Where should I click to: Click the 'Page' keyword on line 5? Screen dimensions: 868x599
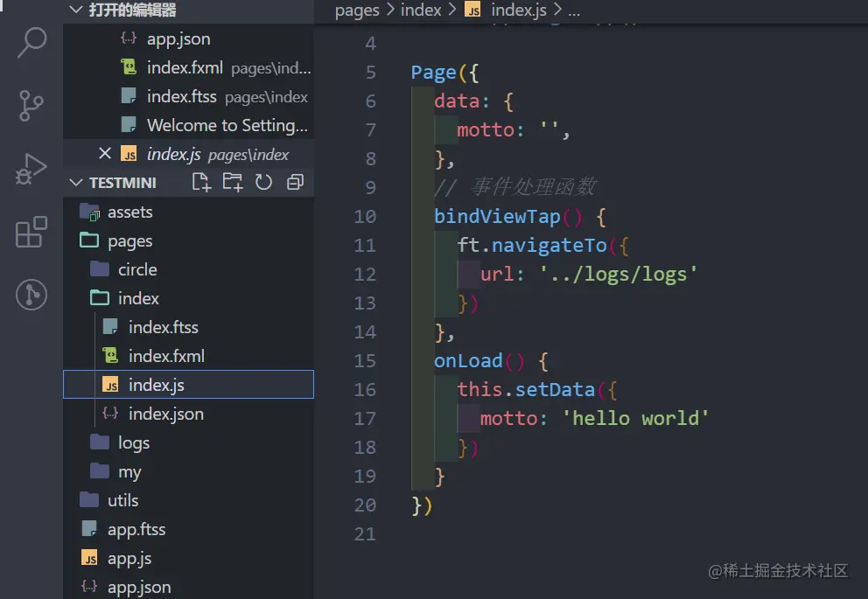click(433, 73)
